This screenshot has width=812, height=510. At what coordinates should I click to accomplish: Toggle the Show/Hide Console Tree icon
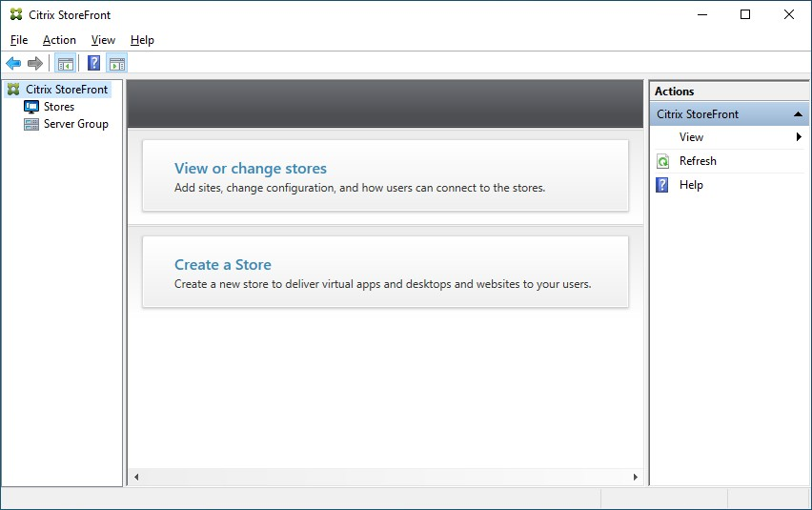point(65,64)
